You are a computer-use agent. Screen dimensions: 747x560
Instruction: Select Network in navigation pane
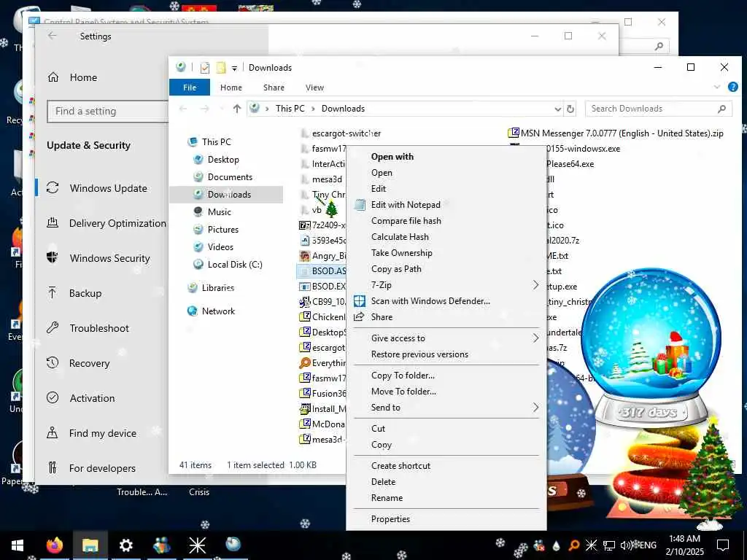point(217,311)
